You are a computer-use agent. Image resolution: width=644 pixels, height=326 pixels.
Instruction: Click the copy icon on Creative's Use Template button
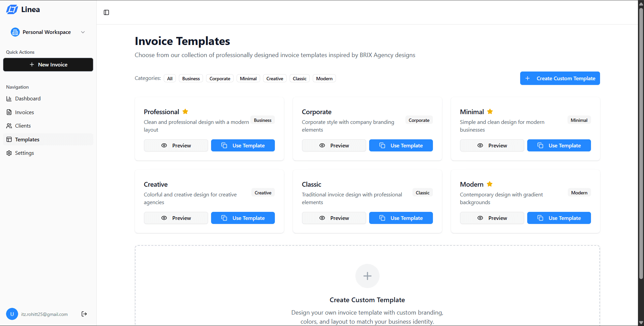[224, 218]
